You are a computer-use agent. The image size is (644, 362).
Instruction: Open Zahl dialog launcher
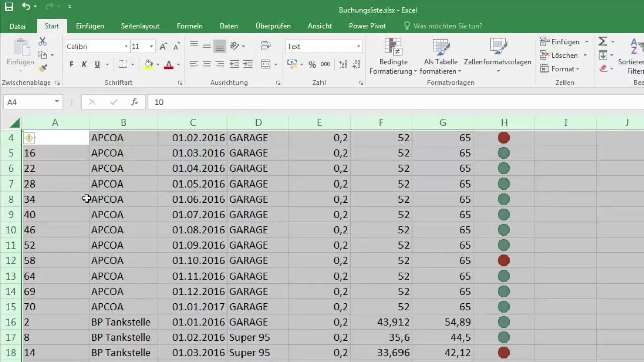(361, 83)
